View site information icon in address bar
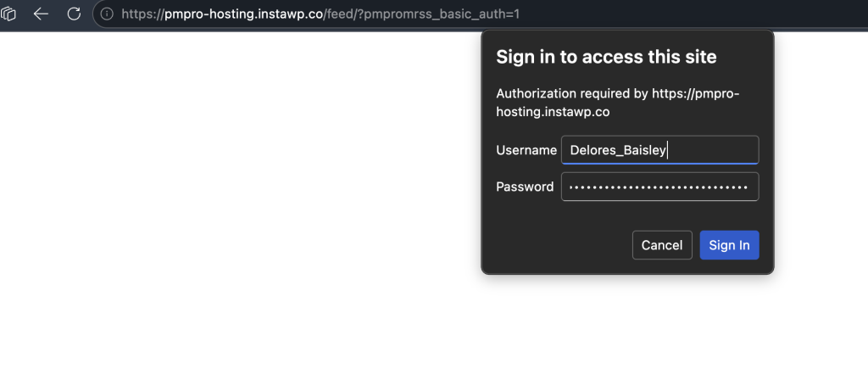The width and height of the screenshot is (868, 374). point(107,14)
